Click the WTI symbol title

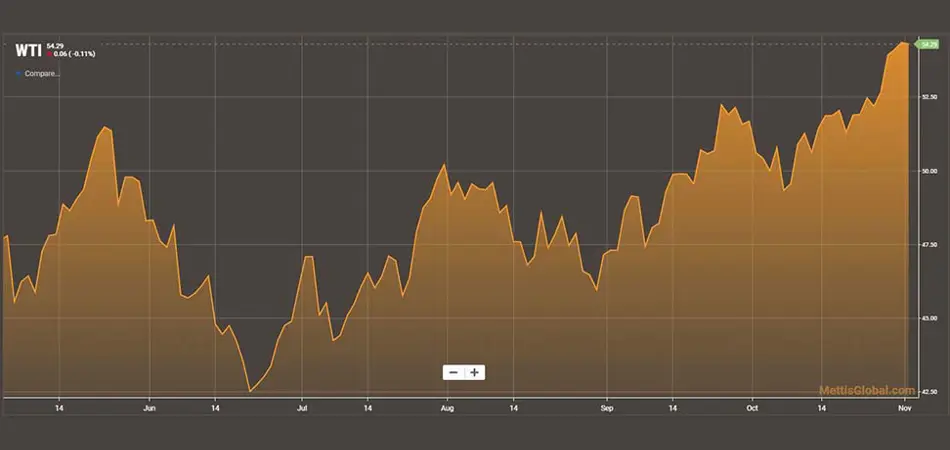(x=27, y=49)
